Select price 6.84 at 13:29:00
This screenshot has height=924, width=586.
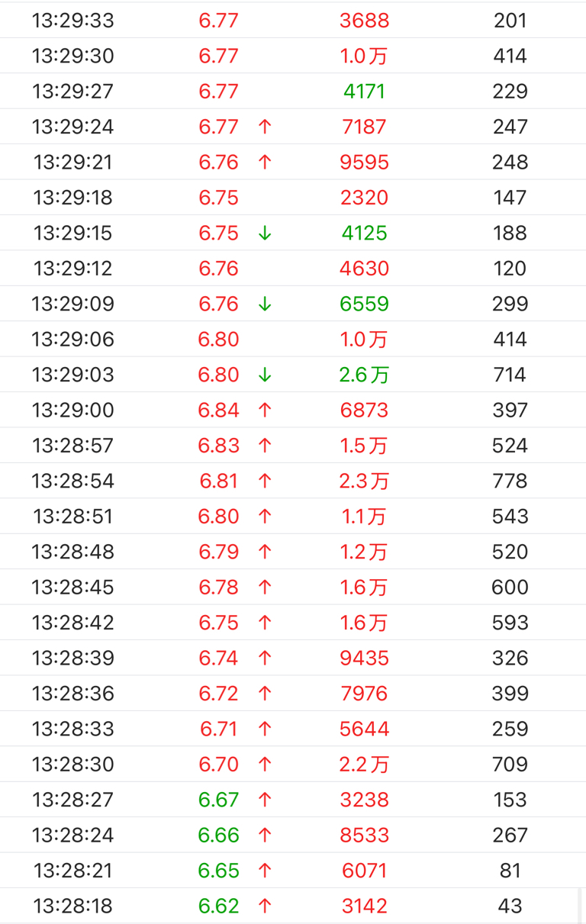[x=219, y=410]
